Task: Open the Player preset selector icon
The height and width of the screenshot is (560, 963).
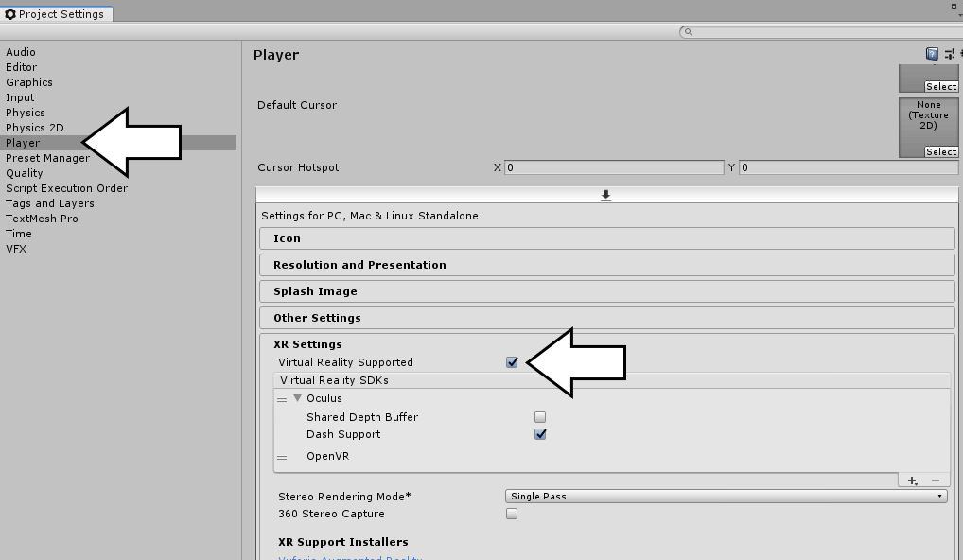Action: point(950,54)
